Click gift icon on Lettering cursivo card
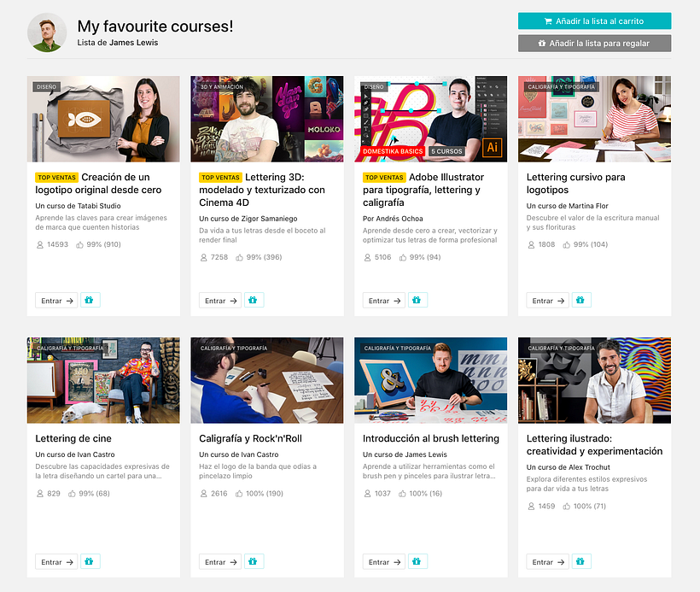 (580, 300)
